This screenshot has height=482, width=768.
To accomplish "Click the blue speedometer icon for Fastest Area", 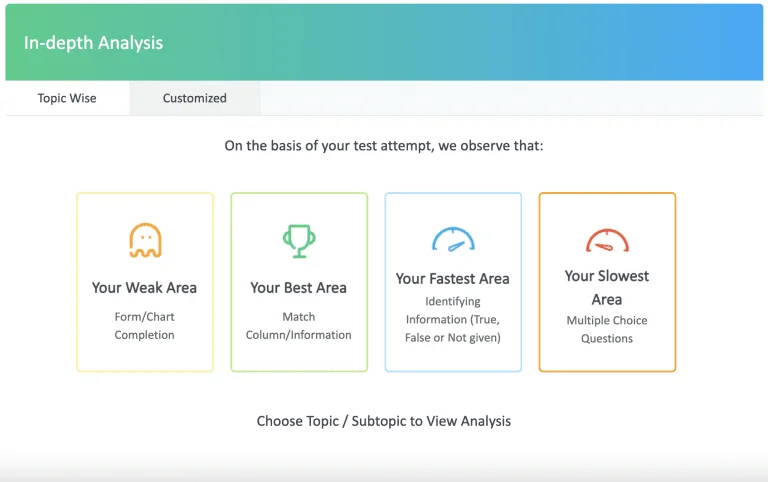I will [x=453, y=240].
